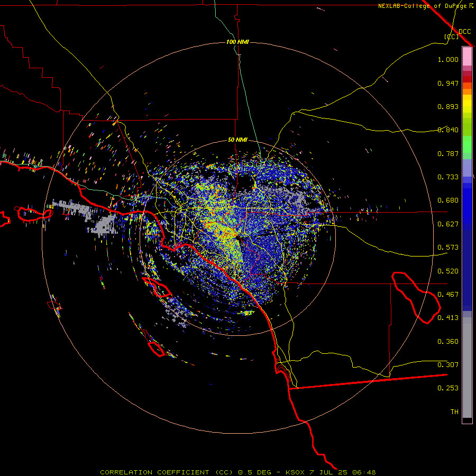476x476 pixels.
Task: Click the [CC] legend header
Action: pyautogui.click(x=452, y=36)
